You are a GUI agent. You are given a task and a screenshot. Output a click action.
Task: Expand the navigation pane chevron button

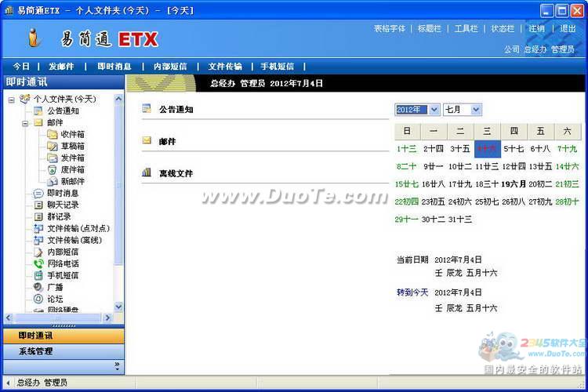click(x=118, y=366)
